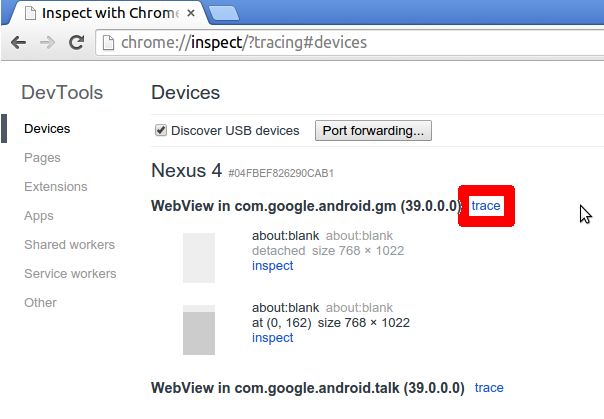Click the browser Back arrow
This screenshot has height=419, width=604.
pos(18,42)
